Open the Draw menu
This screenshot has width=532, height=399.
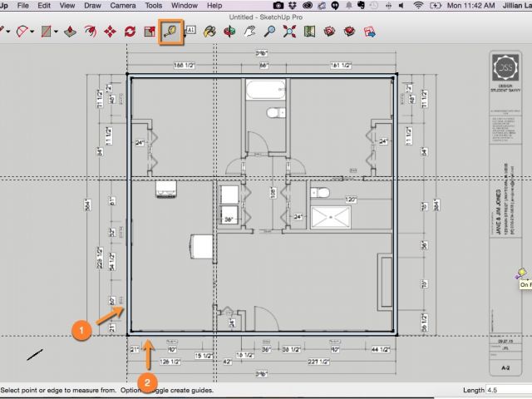tap(92, 6)
